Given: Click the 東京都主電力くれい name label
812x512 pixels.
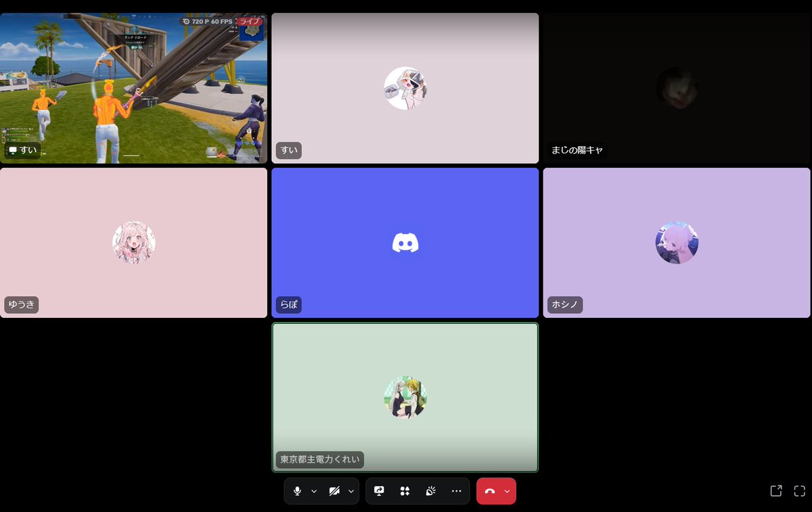Looking at the screenshot, I should point(320,460).
